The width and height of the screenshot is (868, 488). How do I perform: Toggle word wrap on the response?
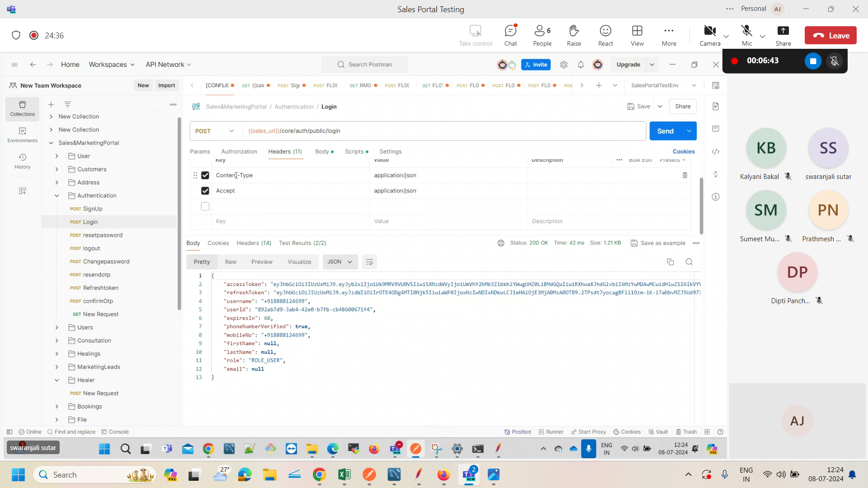pos(369,262)
